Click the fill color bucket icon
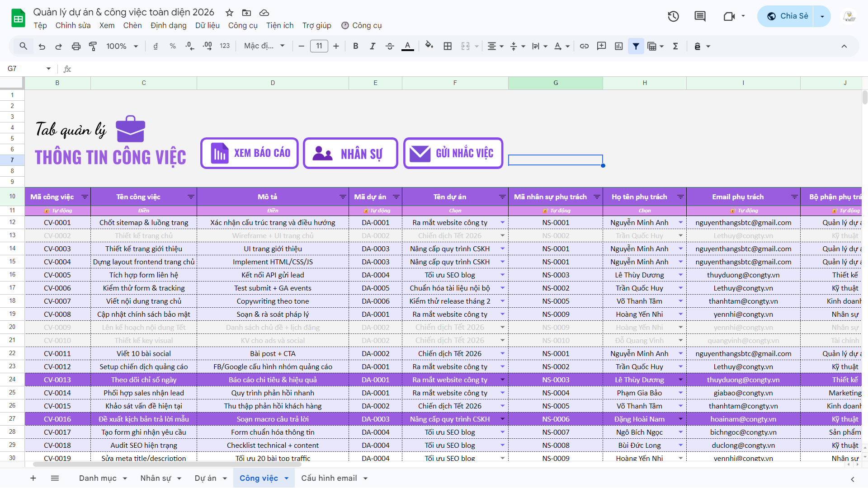 pos(429,46)
